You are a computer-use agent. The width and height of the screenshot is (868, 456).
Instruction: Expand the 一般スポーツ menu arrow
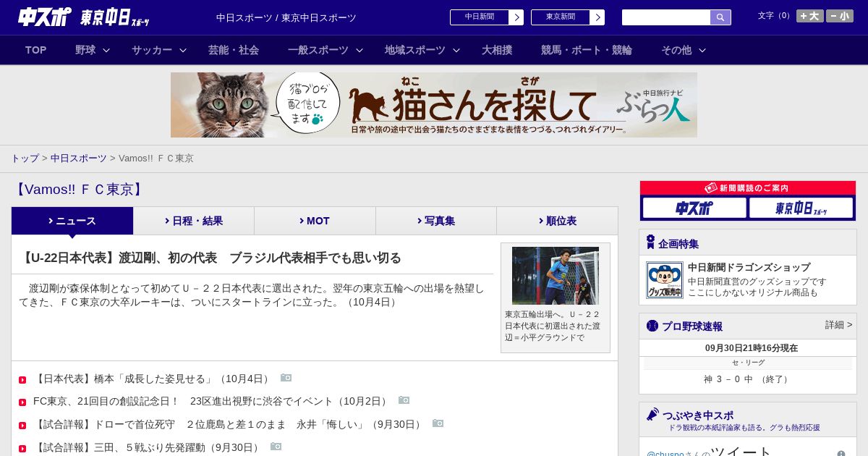[359, 51]
